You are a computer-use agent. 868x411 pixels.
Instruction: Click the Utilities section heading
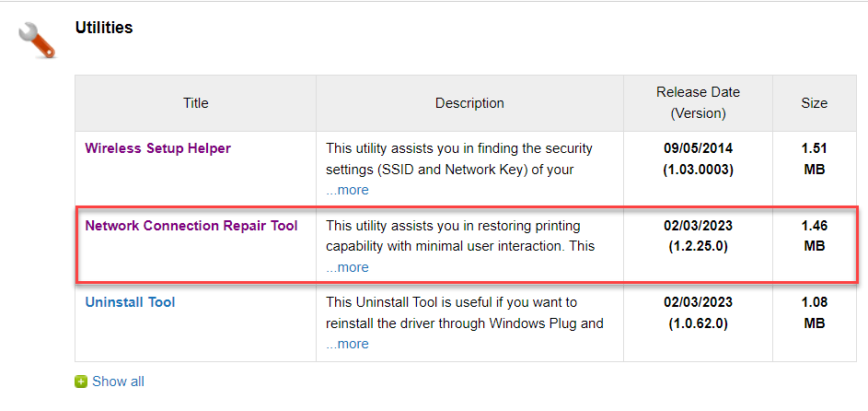coord(104,28)
